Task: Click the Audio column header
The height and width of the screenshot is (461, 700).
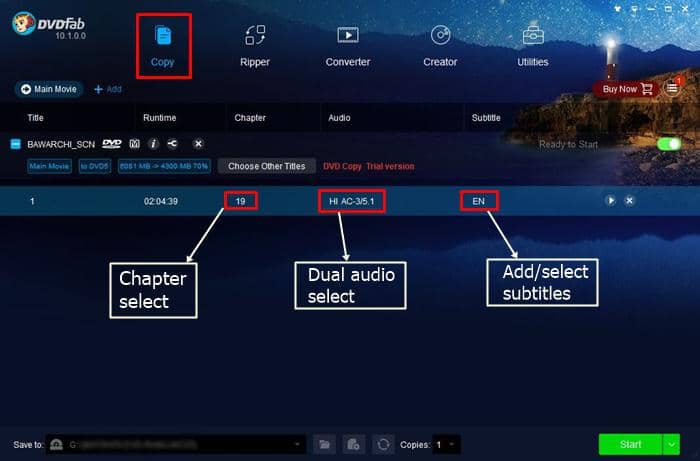Action: pyautogui.click(x=339, y=118)
